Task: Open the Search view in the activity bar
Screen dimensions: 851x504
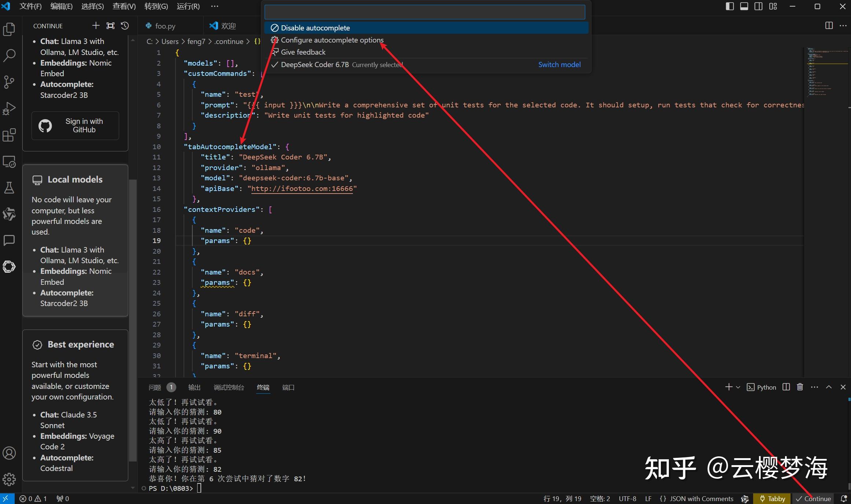Action: coord(9,56)
